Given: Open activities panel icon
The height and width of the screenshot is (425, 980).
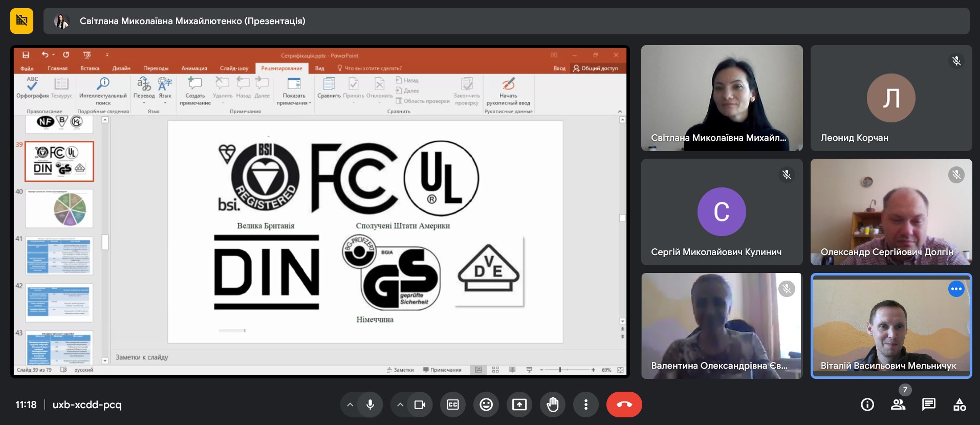Looking at the screenshot, I should (960, 405).
